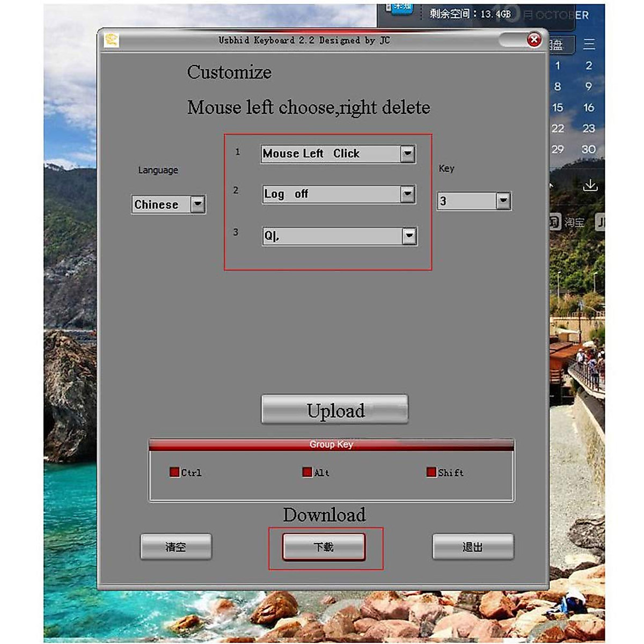
Task: Expand the Key number dropdown
Action: [503, 201]
